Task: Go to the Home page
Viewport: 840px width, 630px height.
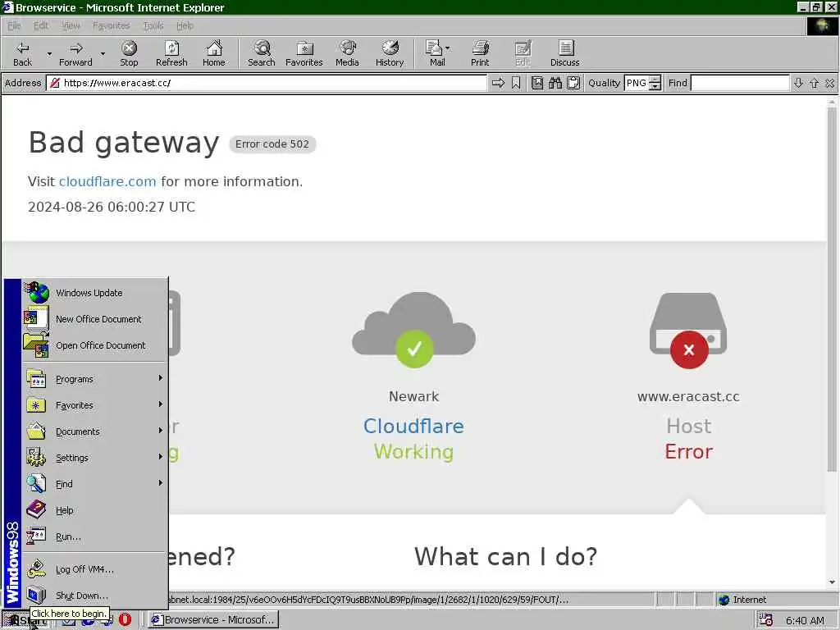Action: click(214, 53)
